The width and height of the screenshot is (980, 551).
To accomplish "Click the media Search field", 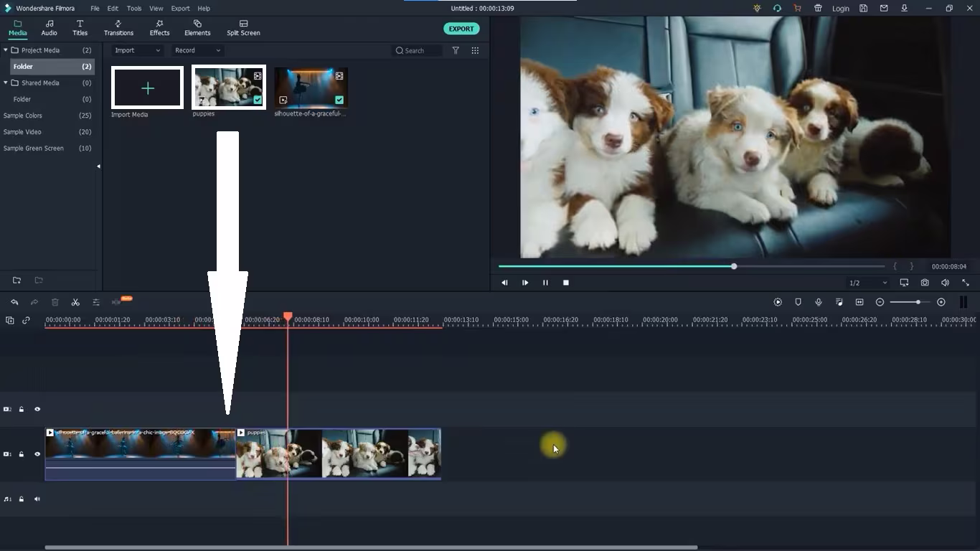I will pos(418,50).
